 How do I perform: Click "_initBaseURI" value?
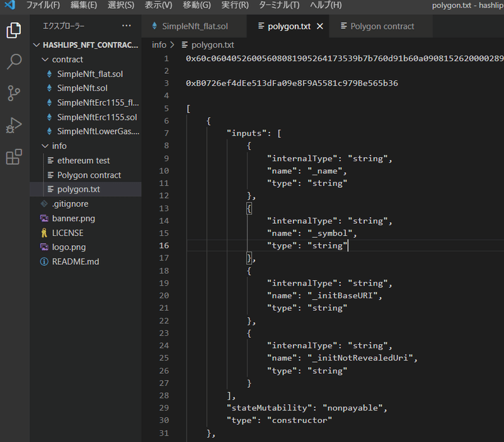(x=342, y=296)
